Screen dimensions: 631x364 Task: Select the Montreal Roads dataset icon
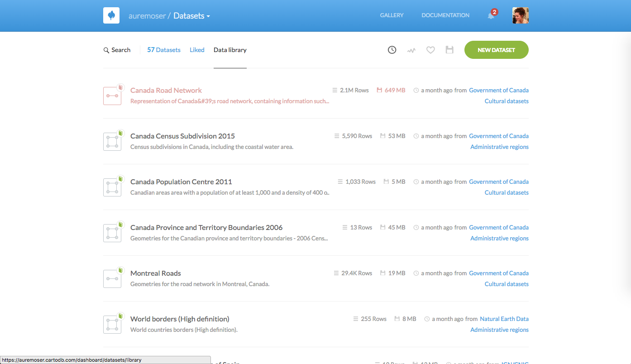point(112,278)
